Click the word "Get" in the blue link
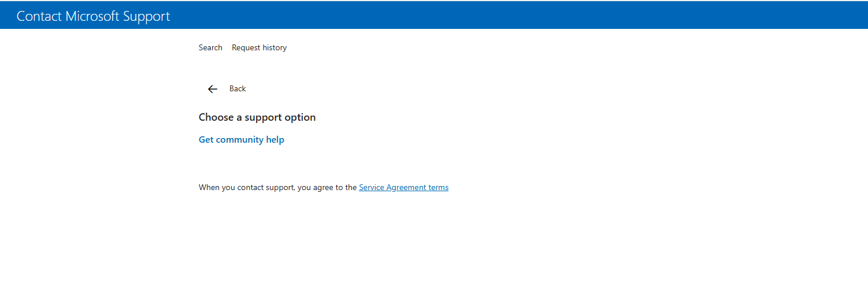Screen dimensions: 868x290 click(206, 140)
